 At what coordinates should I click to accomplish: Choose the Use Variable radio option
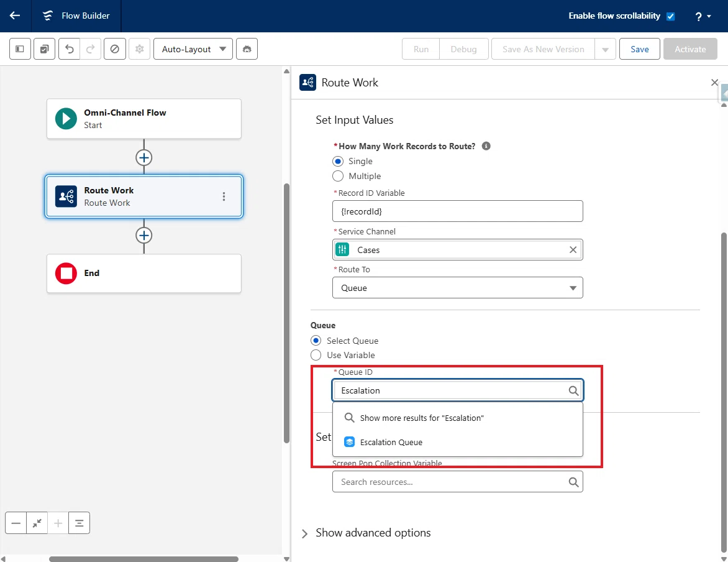(x=316, y=355)
